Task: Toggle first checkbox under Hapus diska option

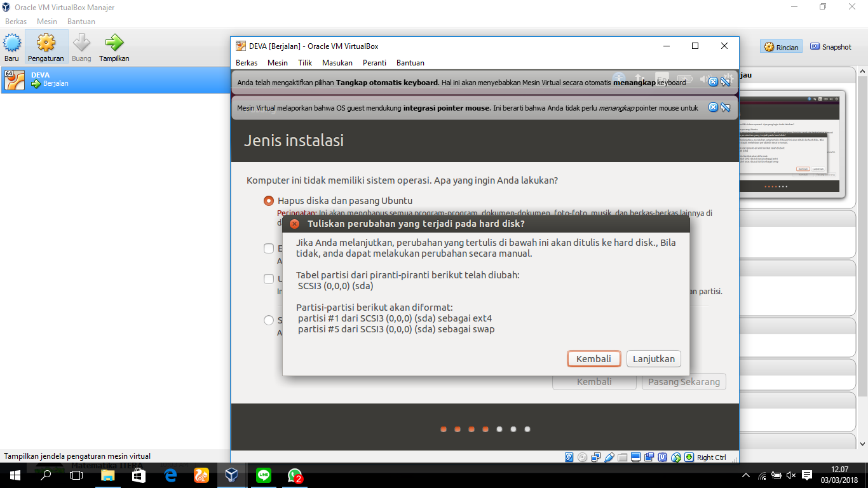Action: 269,248
